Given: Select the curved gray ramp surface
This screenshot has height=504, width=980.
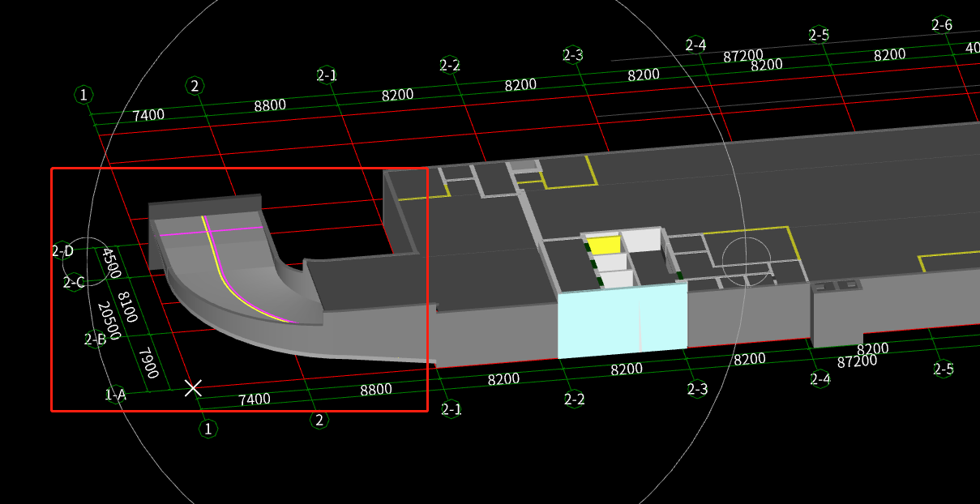Looking at the screenshot, I should pos(227,275).
